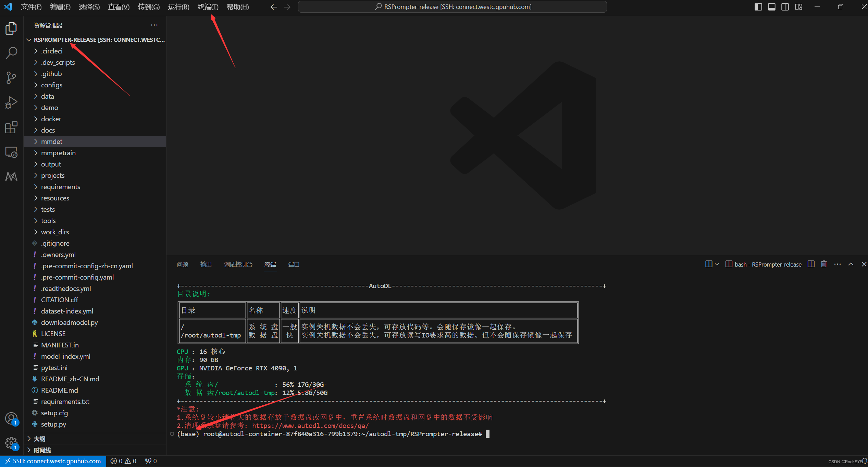This screenshot has width=868, height=467.
Task: Open new terminal profile dropdown arrow
Action: pyautogui.click(x=717, y=264)
